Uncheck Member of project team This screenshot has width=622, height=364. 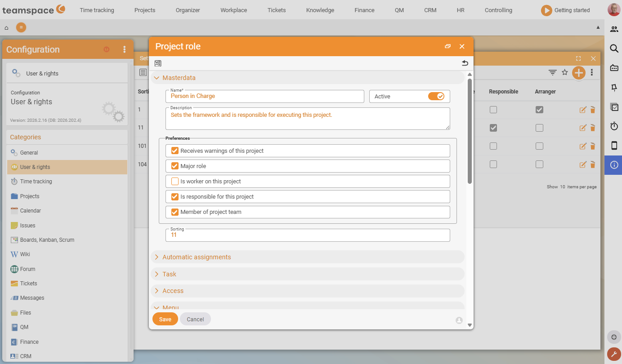pos(175,212)
